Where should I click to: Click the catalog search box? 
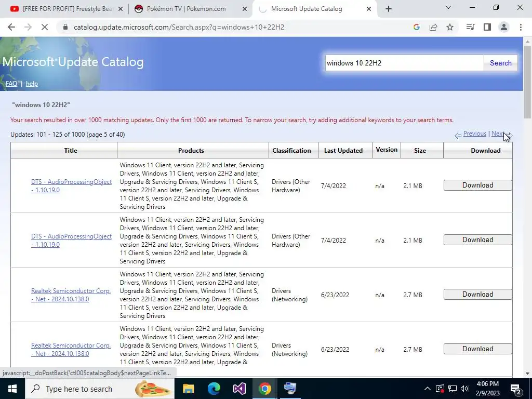point(404,63)
